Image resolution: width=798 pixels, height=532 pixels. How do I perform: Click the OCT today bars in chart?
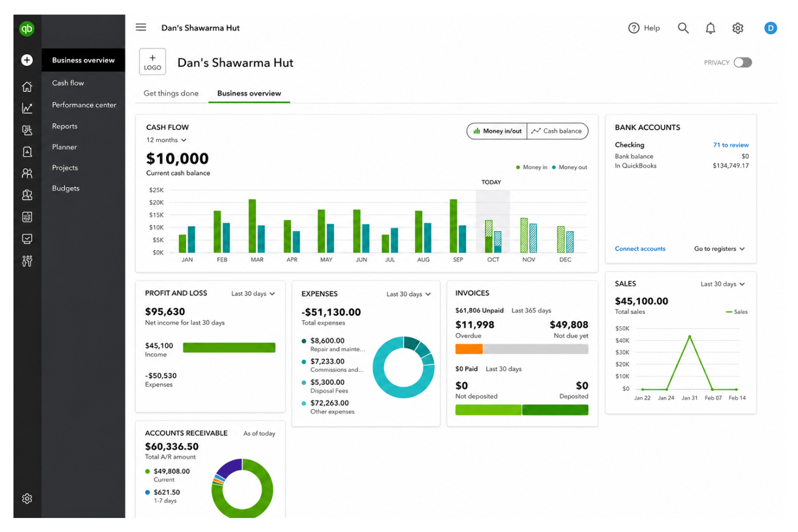point(493,236)
